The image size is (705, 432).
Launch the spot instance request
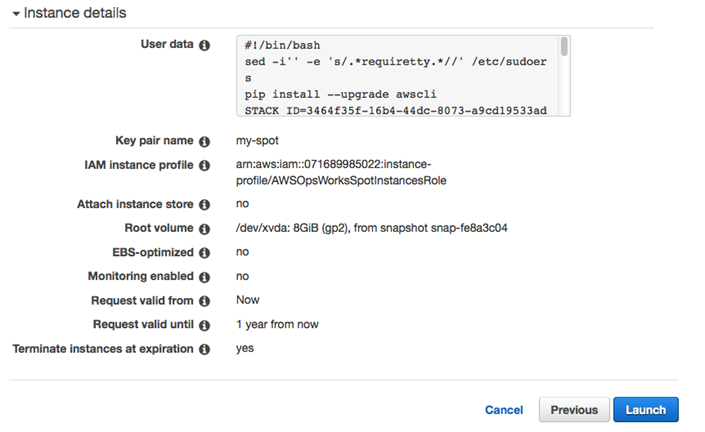(x=646, y=410)
